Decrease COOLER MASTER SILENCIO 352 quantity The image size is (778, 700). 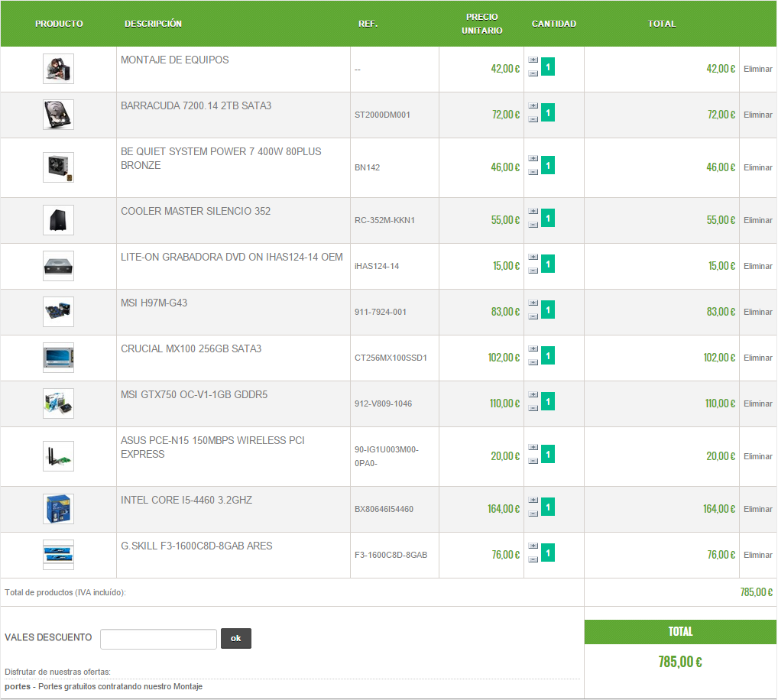coord(533,224)
